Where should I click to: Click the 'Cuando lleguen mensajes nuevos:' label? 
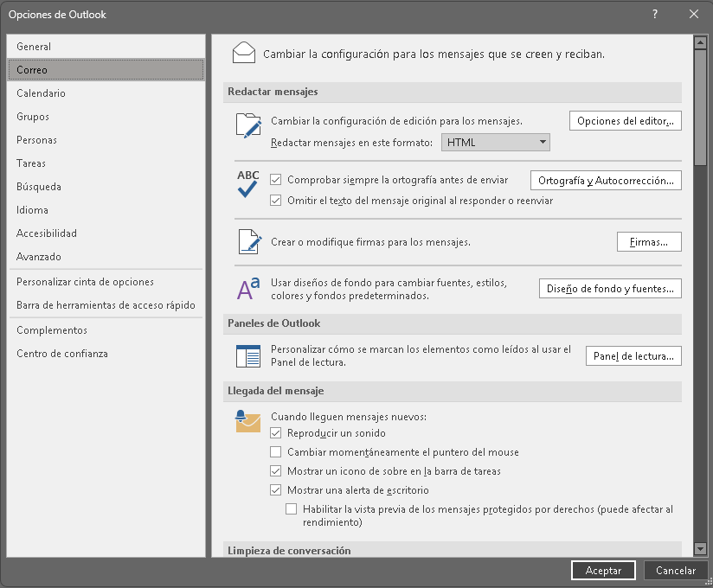pyautogui.click(x=349, y=417)
